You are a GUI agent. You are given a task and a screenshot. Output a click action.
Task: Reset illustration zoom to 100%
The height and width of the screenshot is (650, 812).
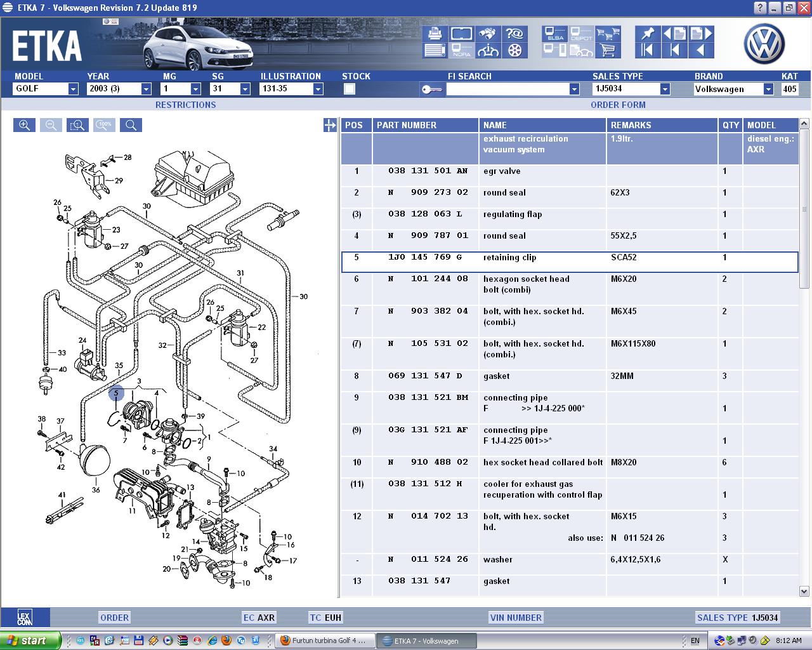[x=104, y=125]
